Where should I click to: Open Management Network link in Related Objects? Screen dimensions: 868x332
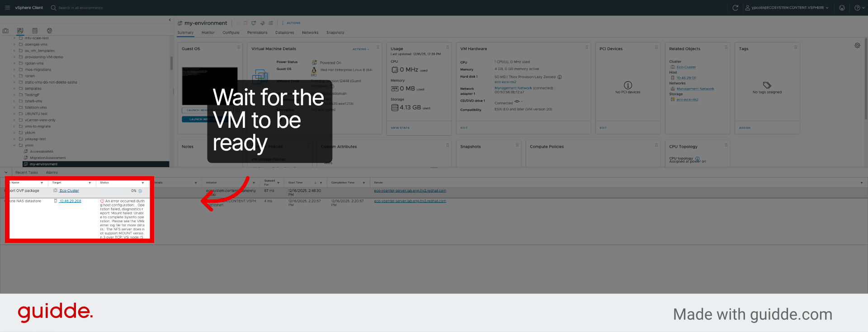click(695, 89)
